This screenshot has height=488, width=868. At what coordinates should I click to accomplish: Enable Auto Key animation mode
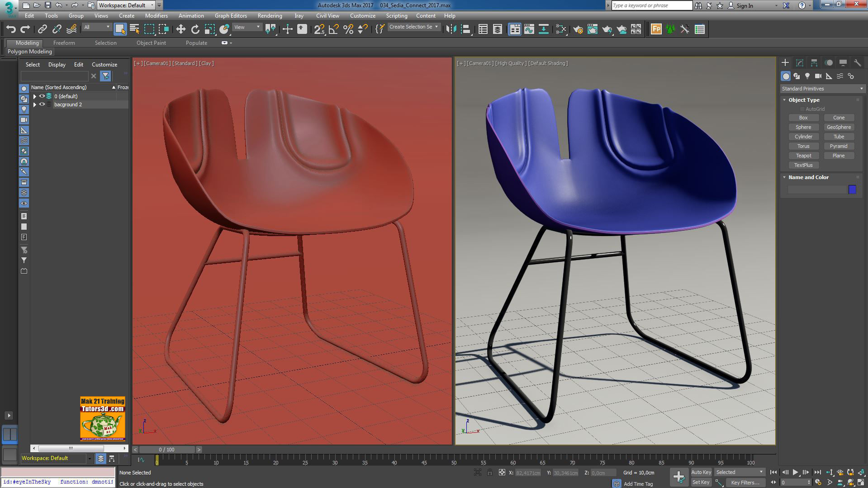[x=701, y=472]
